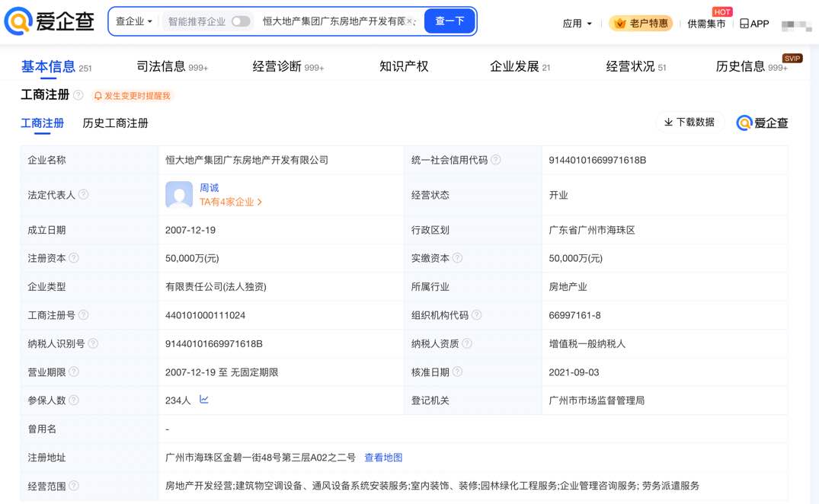Expand the TA有4家企业 link

(230, 202)
